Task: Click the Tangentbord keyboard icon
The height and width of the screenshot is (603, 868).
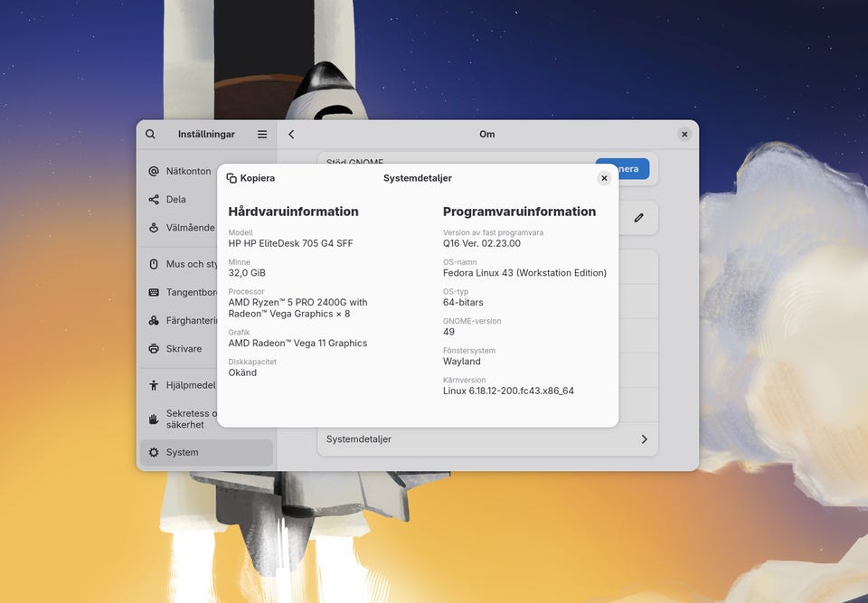Action: click(x=154, y=293)
